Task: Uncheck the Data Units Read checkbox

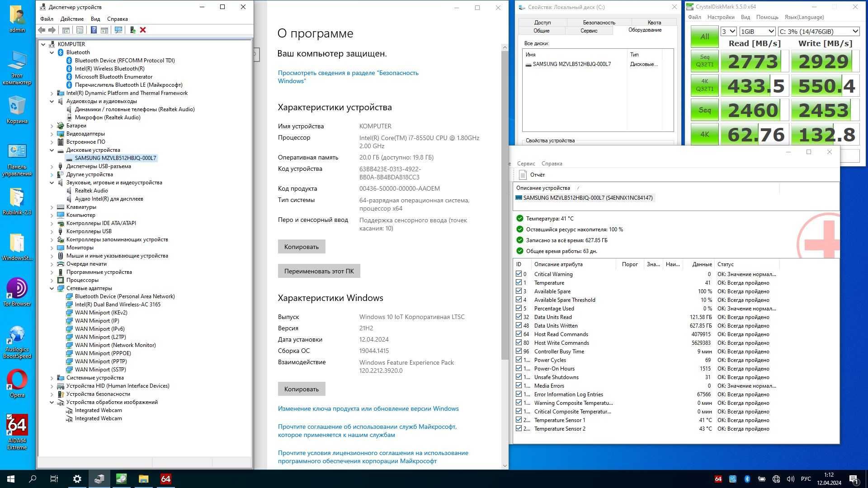Action: click(x=519, y=317)
